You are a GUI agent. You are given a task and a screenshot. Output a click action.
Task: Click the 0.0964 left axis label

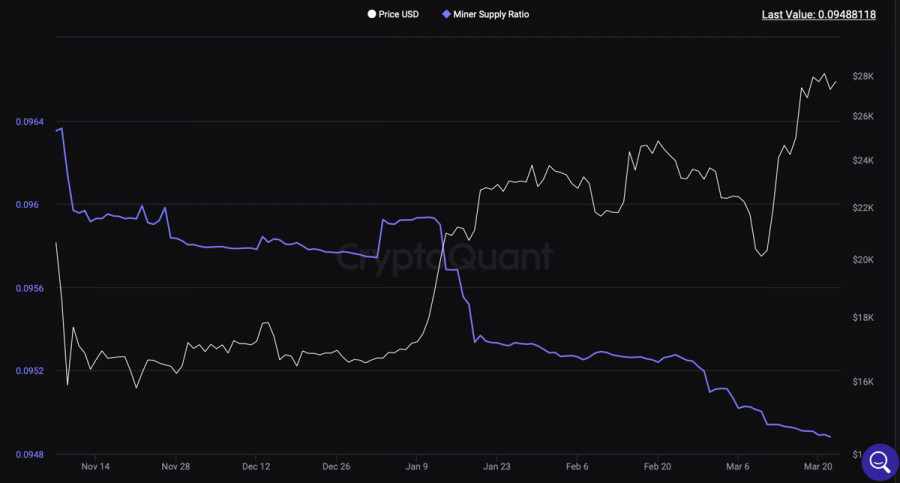point(29,122)
